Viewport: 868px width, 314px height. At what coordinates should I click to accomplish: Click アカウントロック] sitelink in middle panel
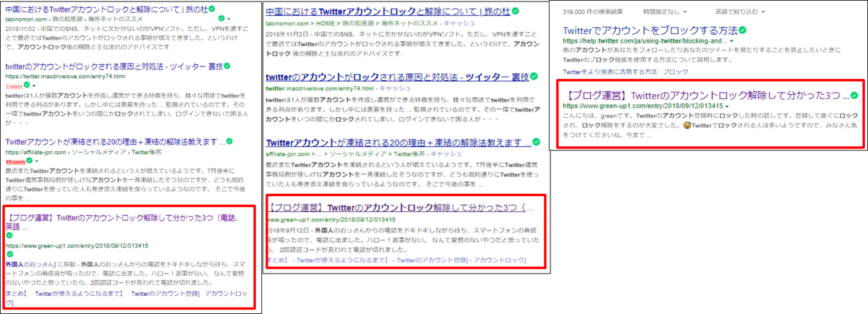pos(501,260)
